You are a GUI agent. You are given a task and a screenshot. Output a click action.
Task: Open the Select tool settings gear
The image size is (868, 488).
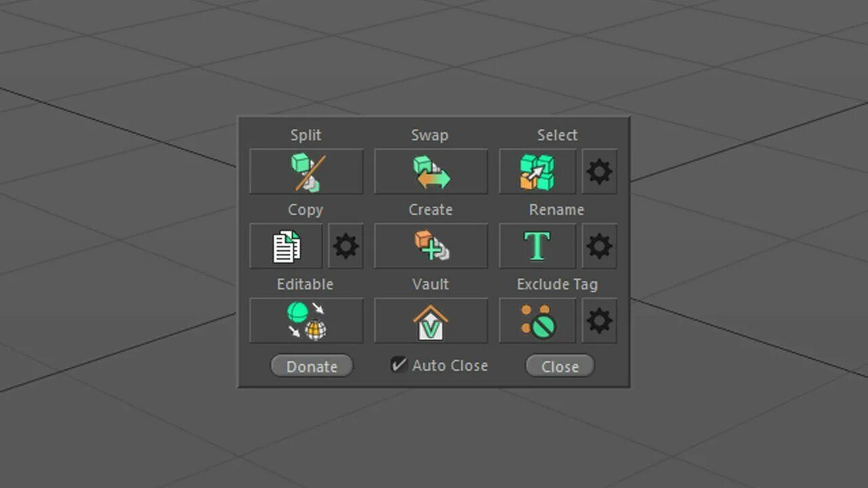(599, 171)
